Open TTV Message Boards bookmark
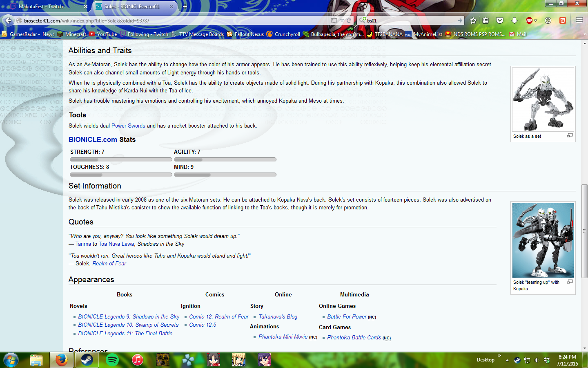Viewport: 588px width, 368px height. [198, 34]
